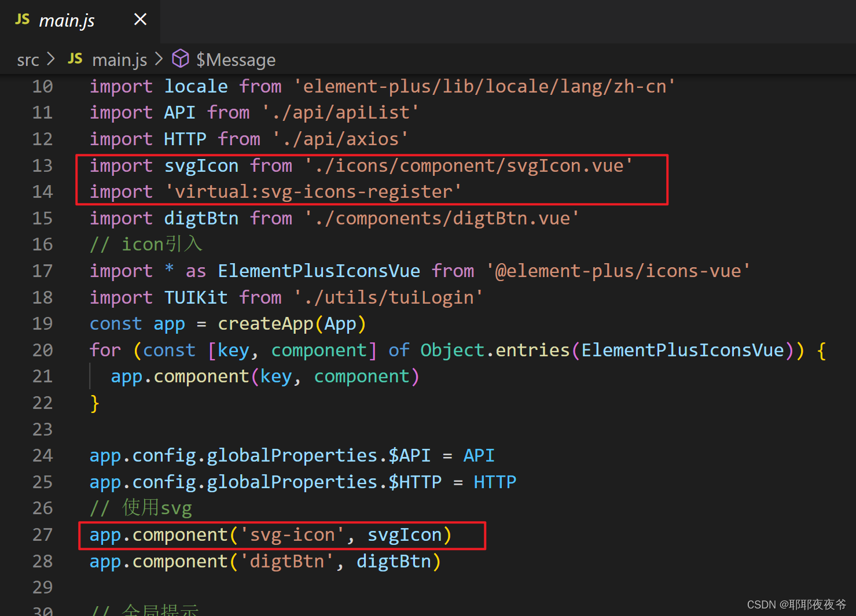Click 'svg-icon' string on line 27
This screenshot has height=616, width=856.
click(x=292, y=535)
